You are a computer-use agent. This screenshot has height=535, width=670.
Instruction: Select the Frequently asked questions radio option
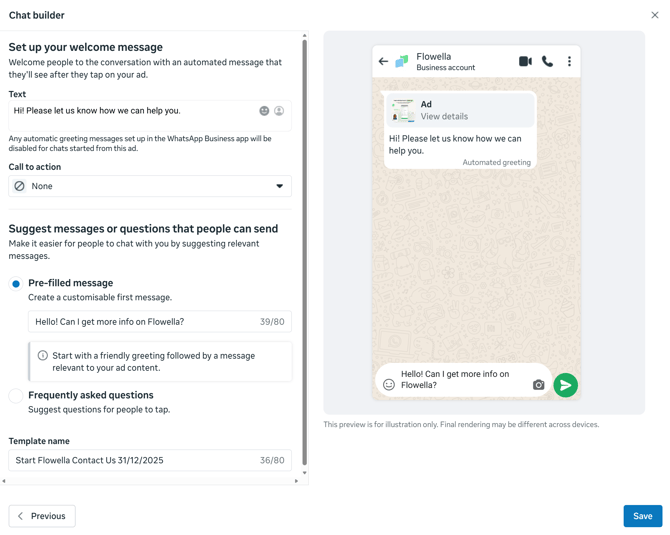[x=16, y=396]
